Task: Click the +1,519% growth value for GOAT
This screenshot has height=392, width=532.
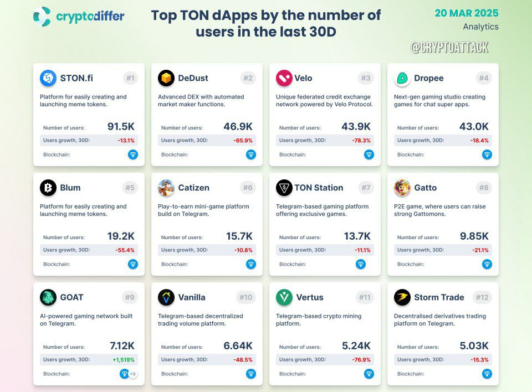Action: (x=124, y=360)
